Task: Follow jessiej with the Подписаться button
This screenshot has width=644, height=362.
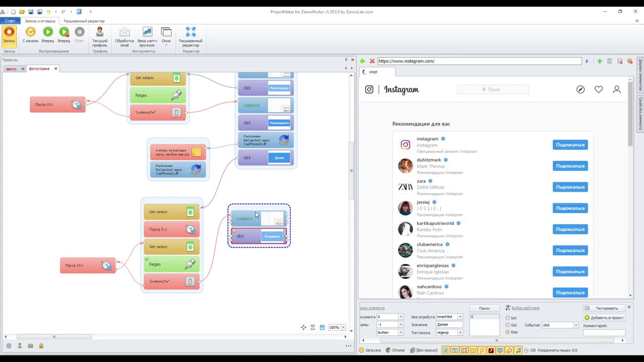Action: [570, 208]
